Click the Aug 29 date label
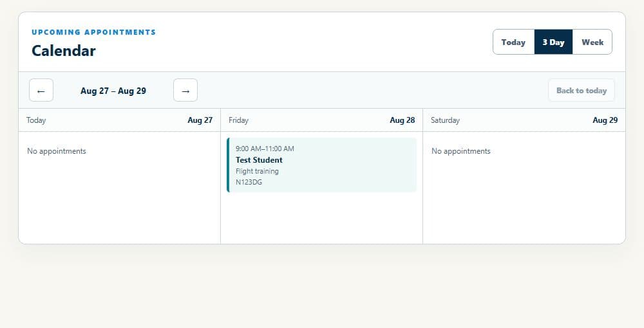Image resolution: width=644 pixels, height=328 pixels. coord(605,120)
